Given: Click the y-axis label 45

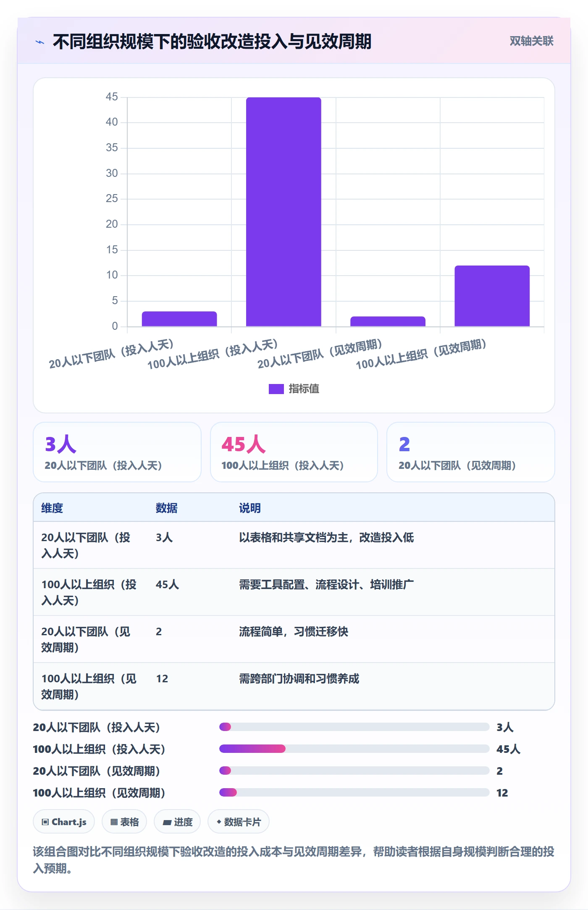Looking at the screenshot, I should [112, 97].
